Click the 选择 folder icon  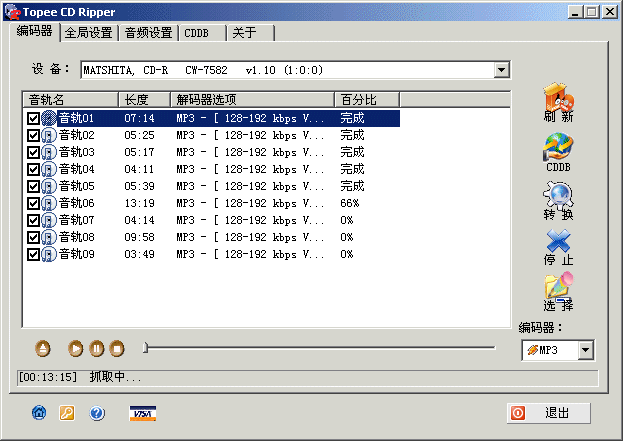point(558,291)
